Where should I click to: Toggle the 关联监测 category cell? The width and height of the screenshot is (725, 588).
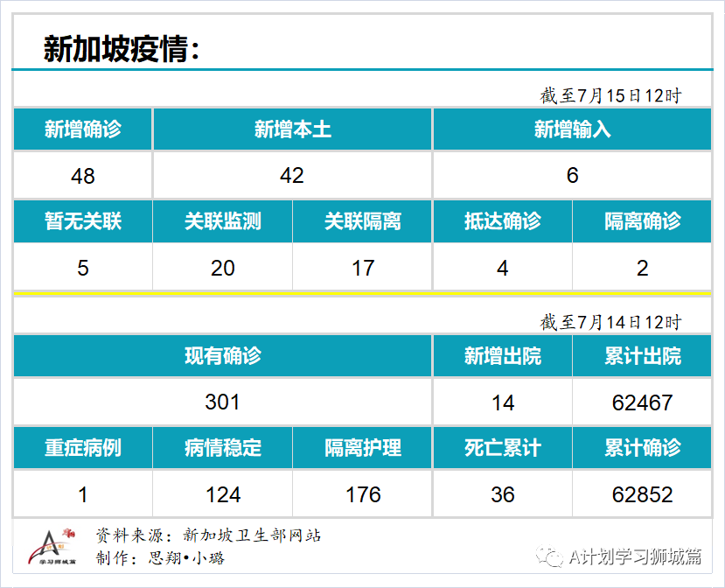[x=222, y=221]
